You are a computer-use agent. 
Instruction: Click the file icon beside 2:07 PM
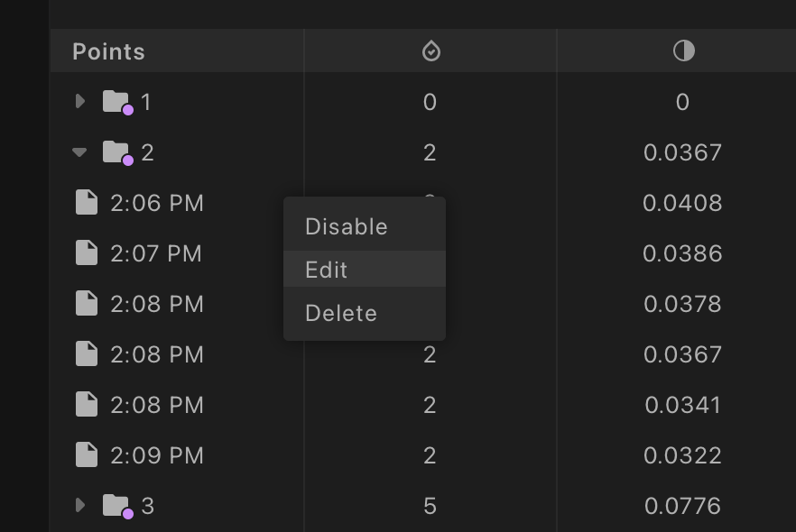pyautogui.click(x=87, y=253)
